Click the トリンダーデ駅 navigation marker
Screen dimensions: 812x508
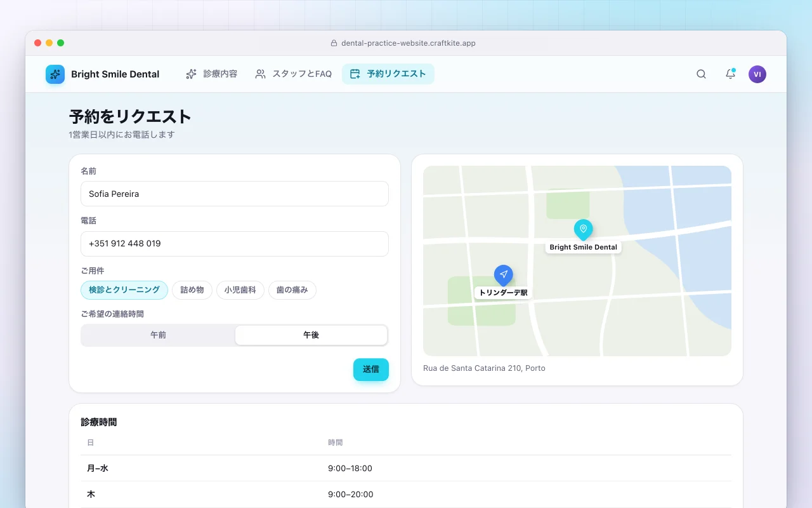504,275
